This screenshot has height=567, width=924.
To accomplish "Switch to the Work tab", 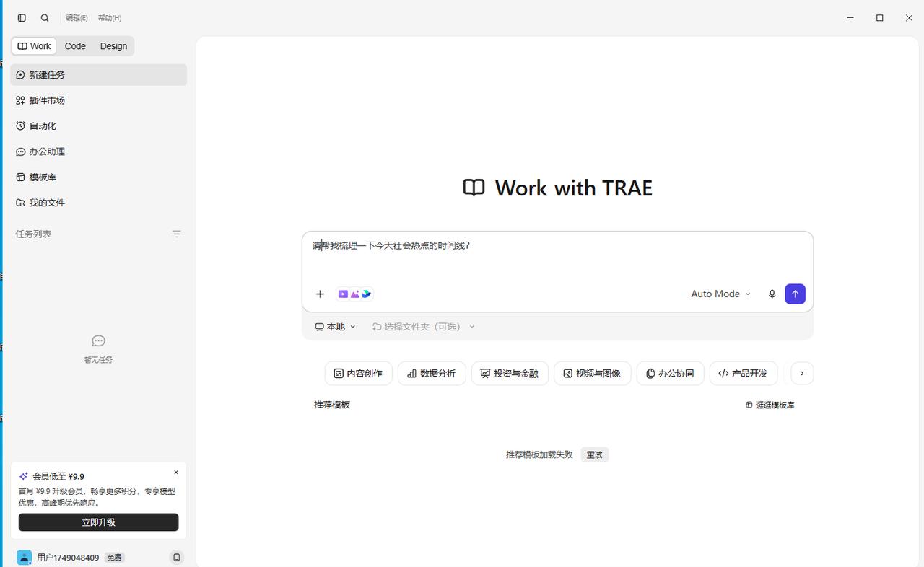I will [x=34, y=46].
